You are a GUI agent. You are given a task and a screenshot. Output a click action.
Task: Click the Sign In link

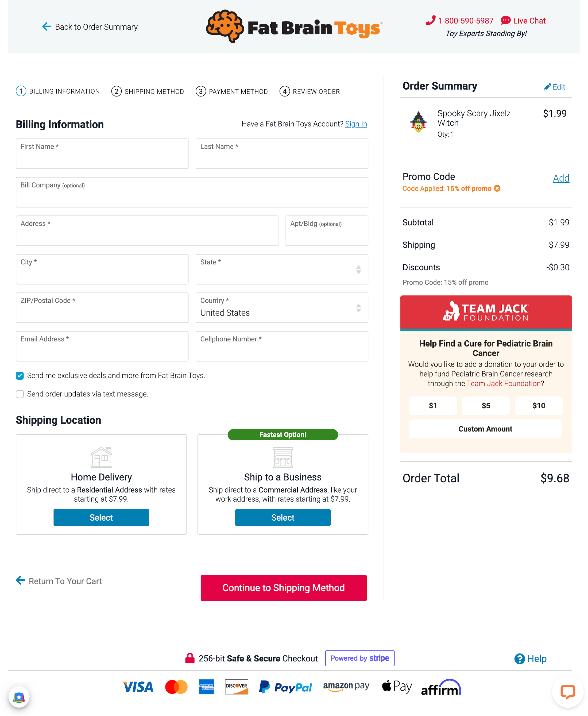pyautogui.click(x=356, y=124)
